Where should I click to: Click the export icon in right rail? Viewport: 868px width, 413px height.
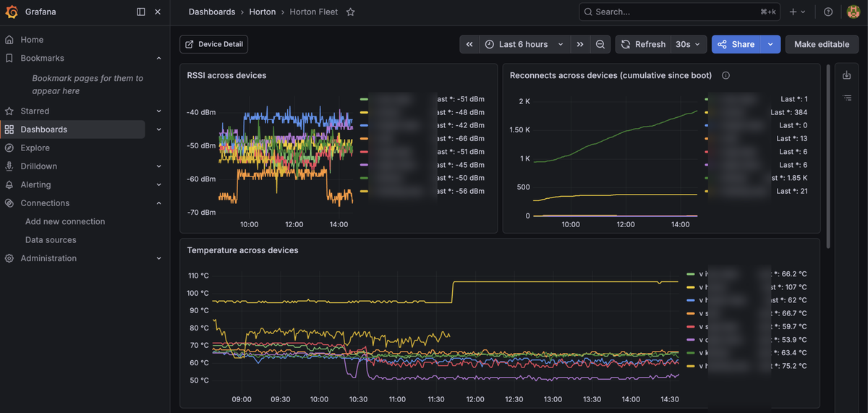[848, 75]
